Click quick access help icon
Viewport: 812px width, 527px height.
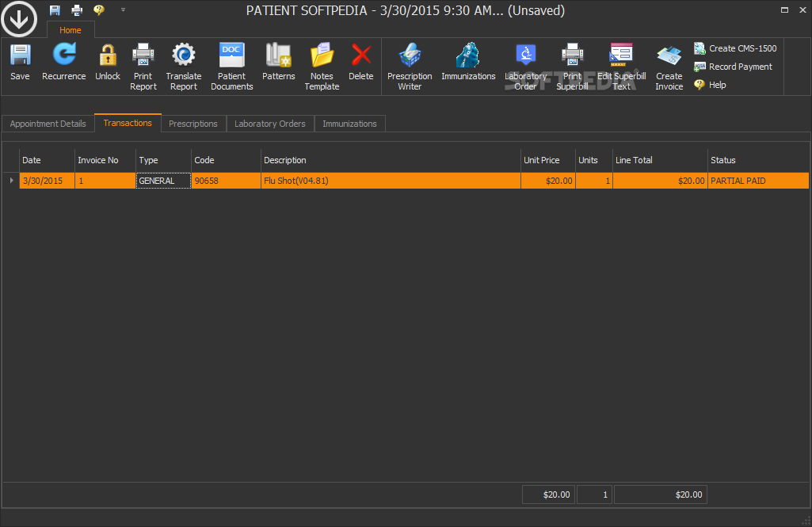[x=98, y=10]
